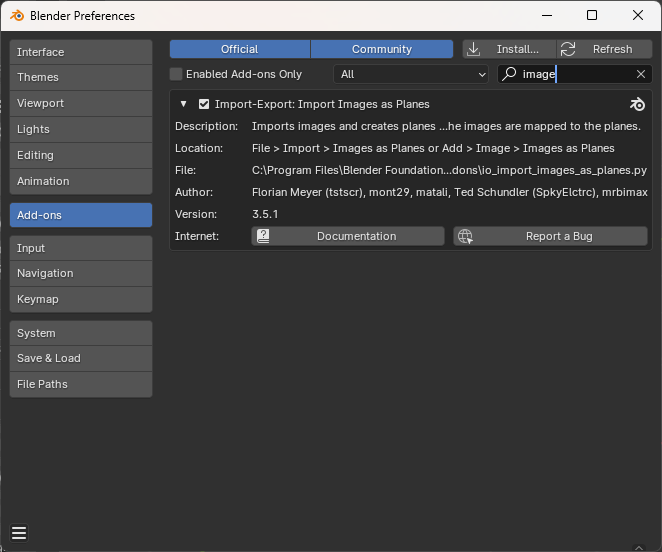The image size is (662, 552).
Task: Select the File Paths section
Action: pos(80,384)
